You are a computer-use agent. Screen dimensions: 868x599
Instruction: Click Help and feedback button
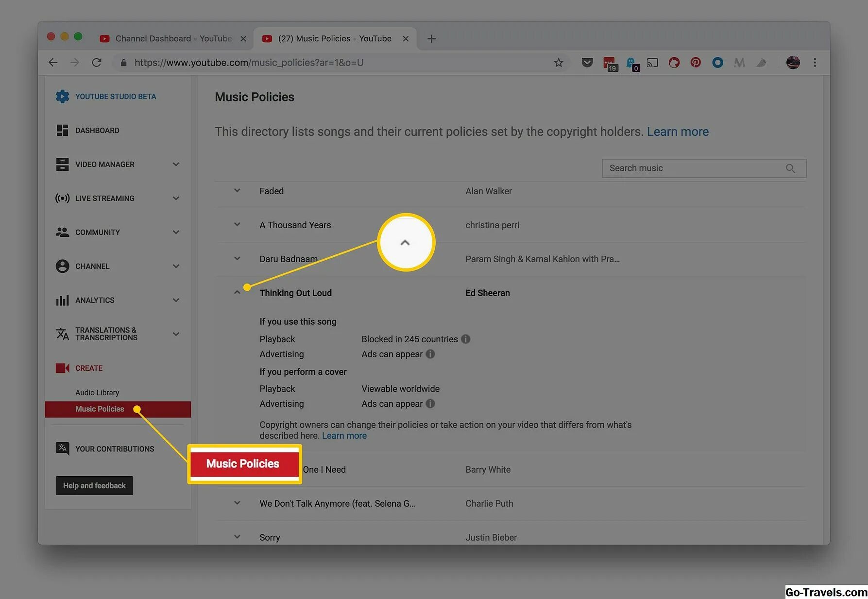94,485
